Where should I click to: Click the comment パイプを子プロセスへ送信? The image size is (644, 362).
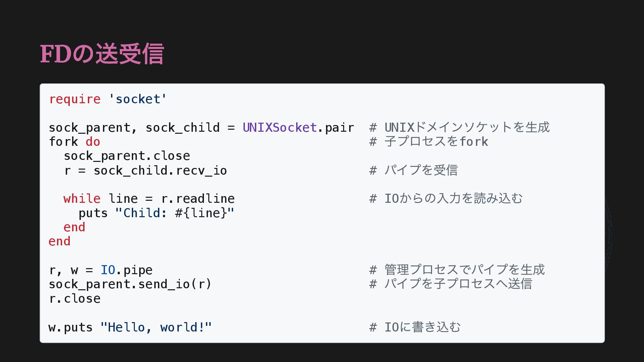(451, 284)
